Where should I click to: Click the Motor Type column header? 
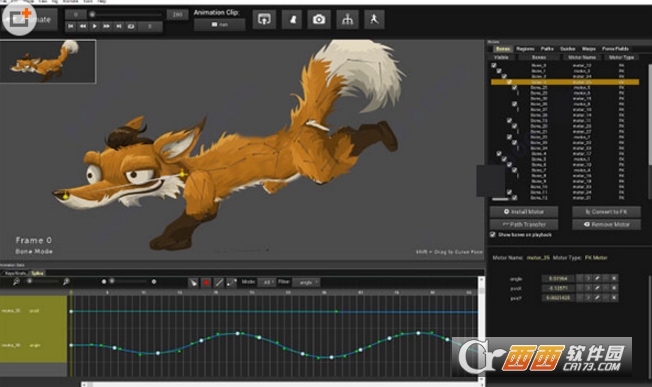[x=622, y=57]
